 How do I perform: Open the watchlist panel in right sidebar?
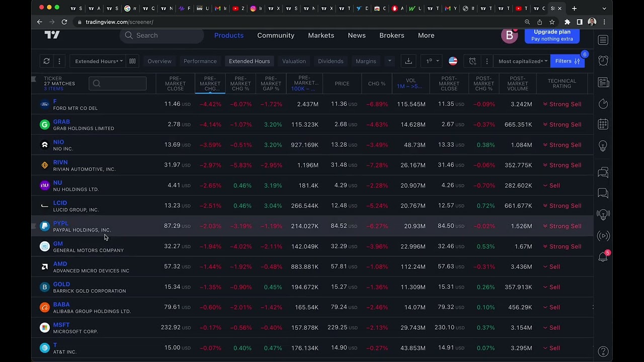click(x=603, y=40)
